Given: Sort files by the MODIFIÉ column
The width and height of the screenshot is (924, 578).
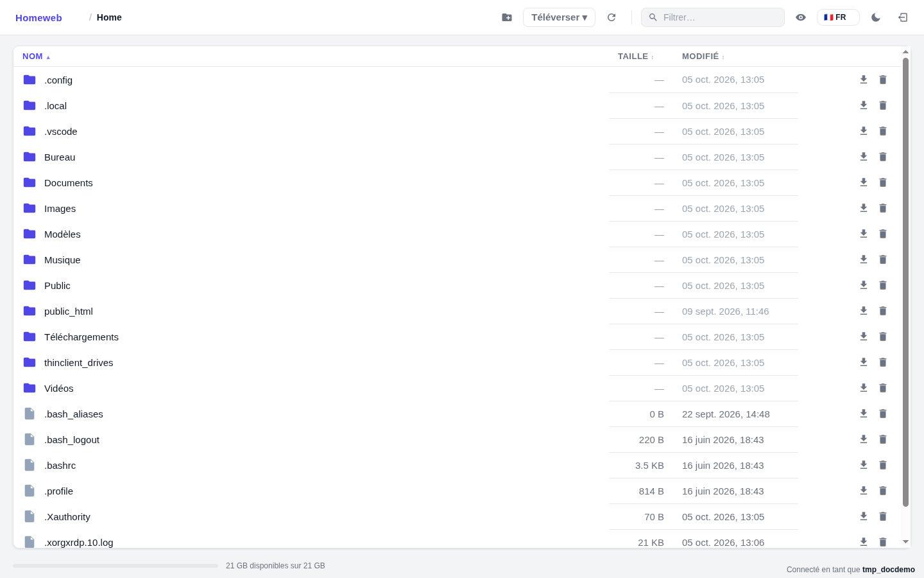Looking at the screenshot, I should 703,57.
